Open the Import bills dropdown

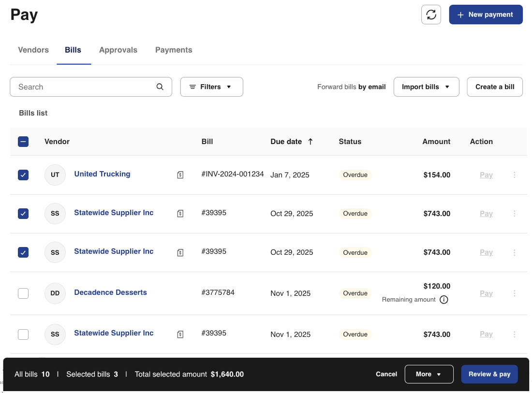click(426, 87)
